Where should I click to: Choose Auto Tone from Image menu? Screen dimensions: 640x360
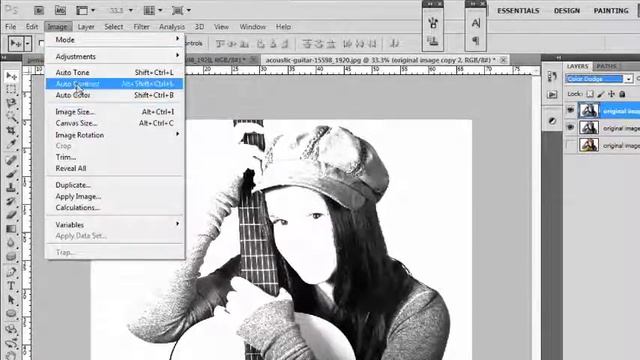pos(115,72)
